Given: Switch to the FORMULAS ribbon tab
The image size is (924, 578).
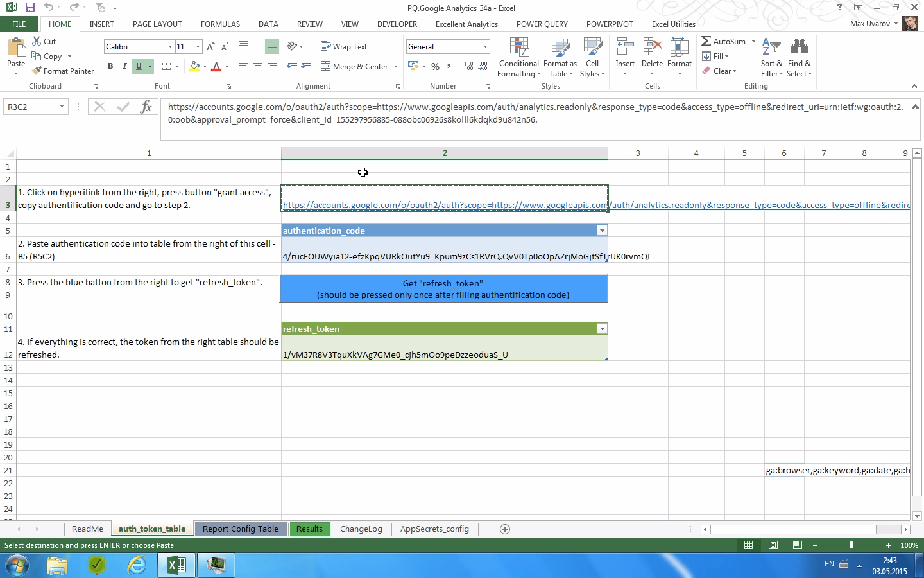Looking at the screenshot, I should pyautogui.click(x=220, y=24).
